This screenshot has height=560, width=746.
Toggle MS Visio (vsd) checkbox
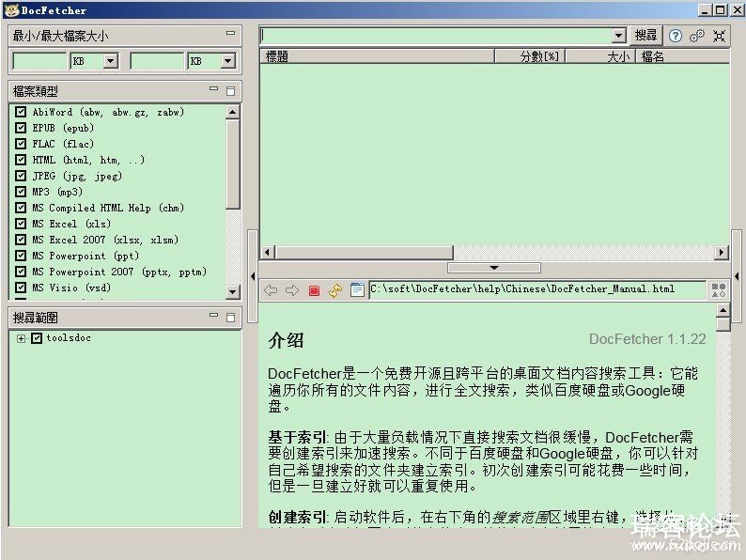pos(21,288)
